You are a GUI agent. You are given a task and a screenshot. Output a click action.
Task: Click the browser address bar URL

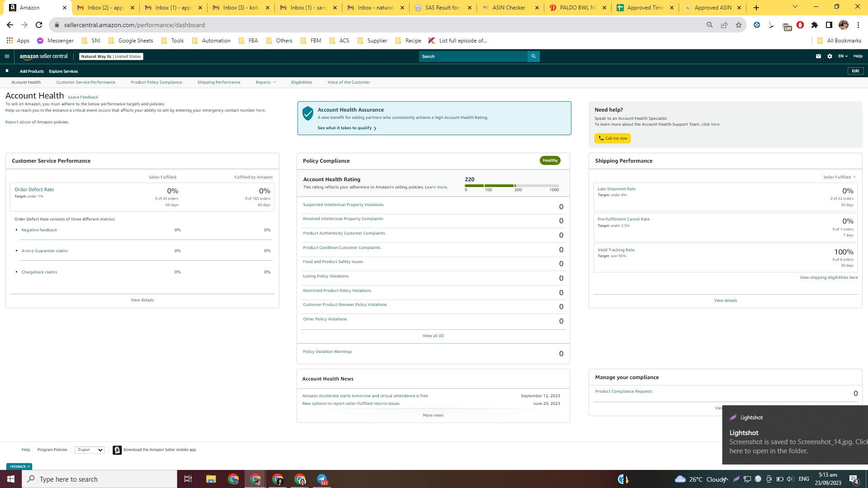134,25
